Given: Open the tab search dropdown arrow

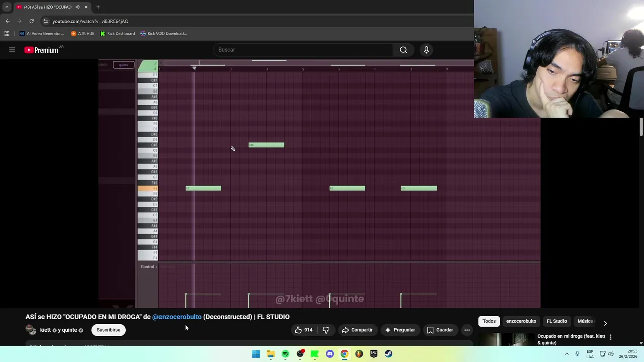Looking at the screenshot, I should coord(7,7).
